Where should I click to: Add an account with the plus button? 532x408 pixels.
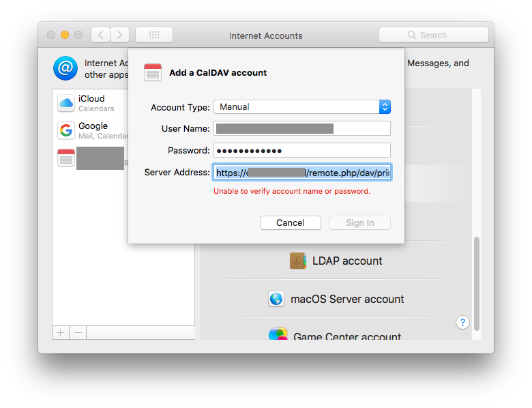pos(61,332)
